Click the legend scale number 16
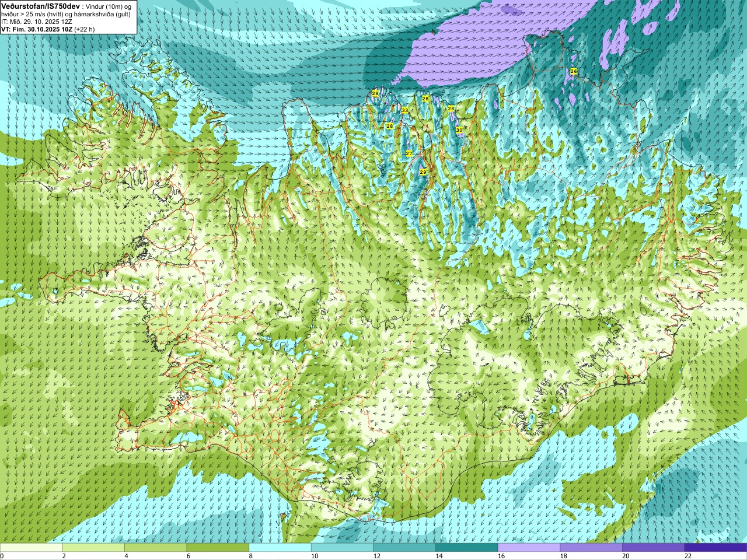 tap(501, 556)
